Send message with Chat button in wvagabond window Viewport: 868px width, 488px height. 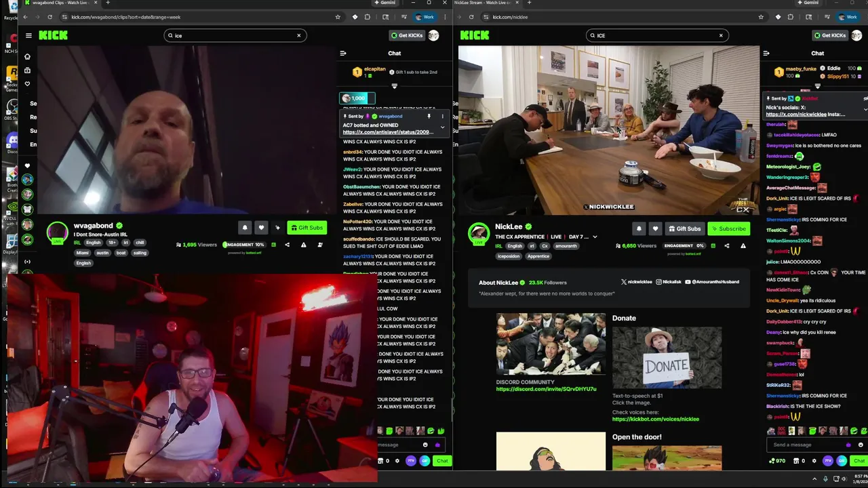tap(442, 461)
